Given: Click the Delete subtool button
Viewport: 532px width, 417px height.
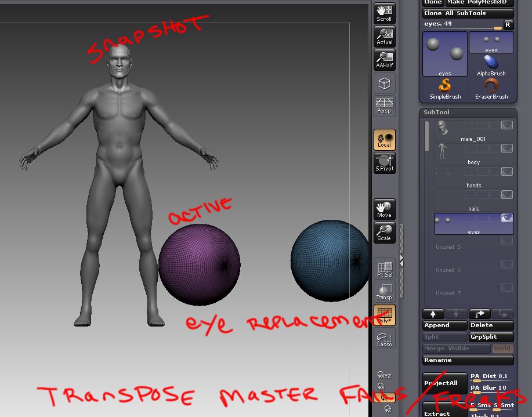Looking at the screenshot, I should pyautogui.click(x=491, y=325).
